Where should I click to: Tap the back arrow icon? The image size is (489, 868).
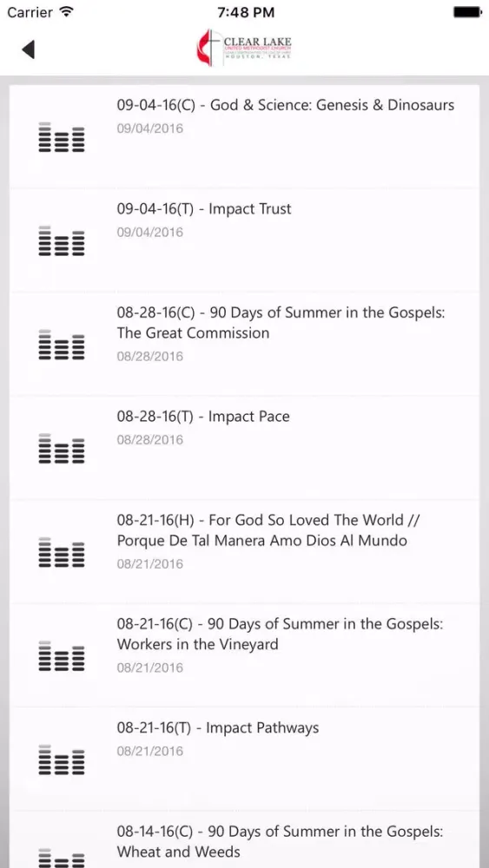point(29,49)
